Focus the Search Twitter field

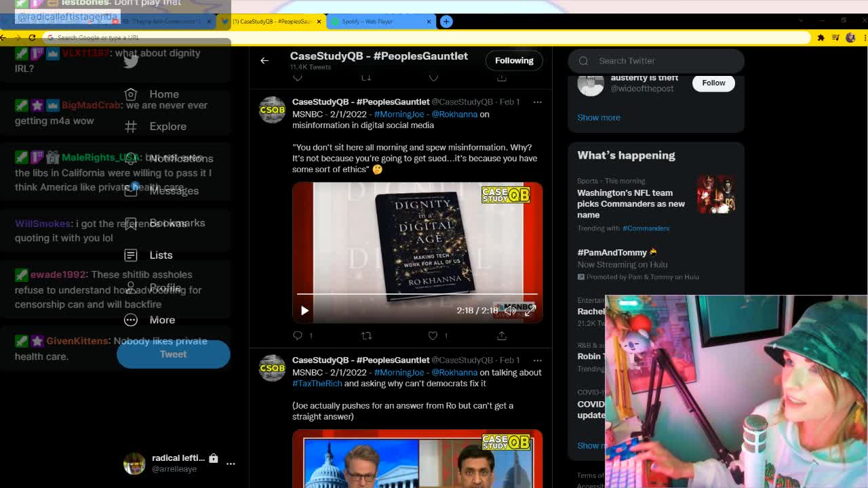coord(656,61)
